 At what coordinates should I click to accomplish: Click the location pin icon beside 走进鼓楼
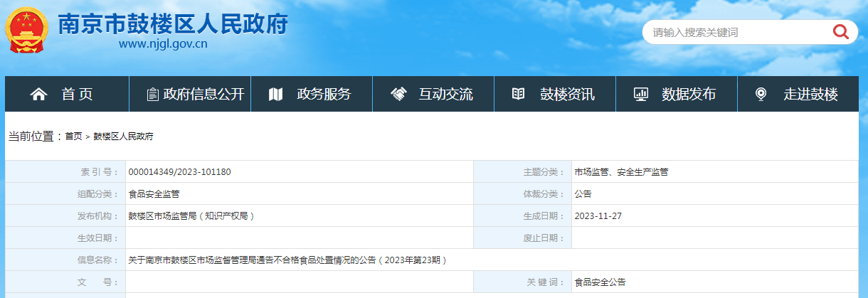761,94
